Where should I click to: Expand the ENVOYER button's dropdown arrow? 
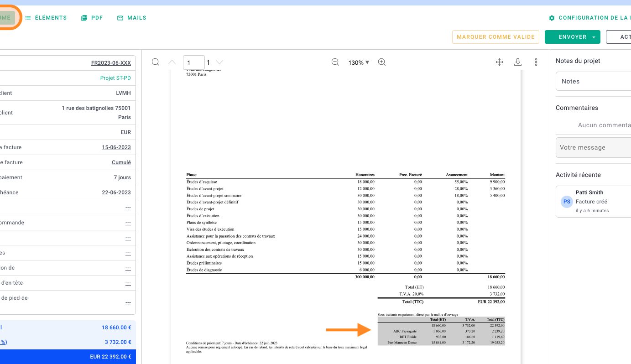coord(594,37)
